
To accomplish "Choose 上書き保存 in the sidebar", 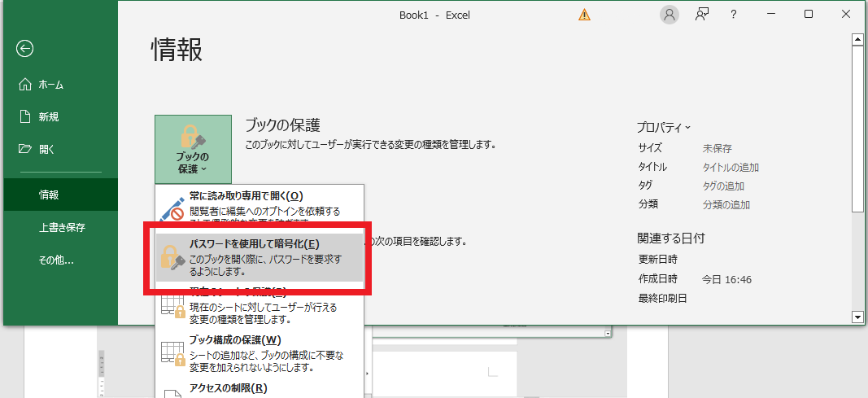I will 61,228.
